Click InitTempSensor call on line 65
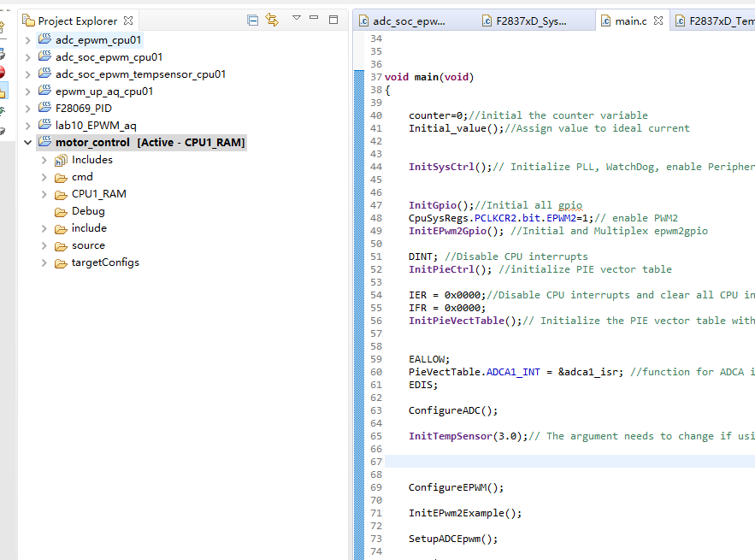 pos(451,436)
